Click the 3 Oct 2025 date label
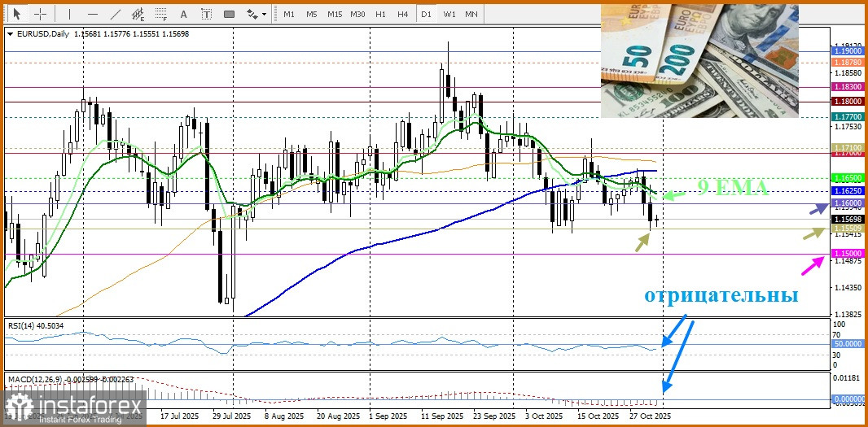Viewport: 868px width, 427px height. (x=544, y=416)
